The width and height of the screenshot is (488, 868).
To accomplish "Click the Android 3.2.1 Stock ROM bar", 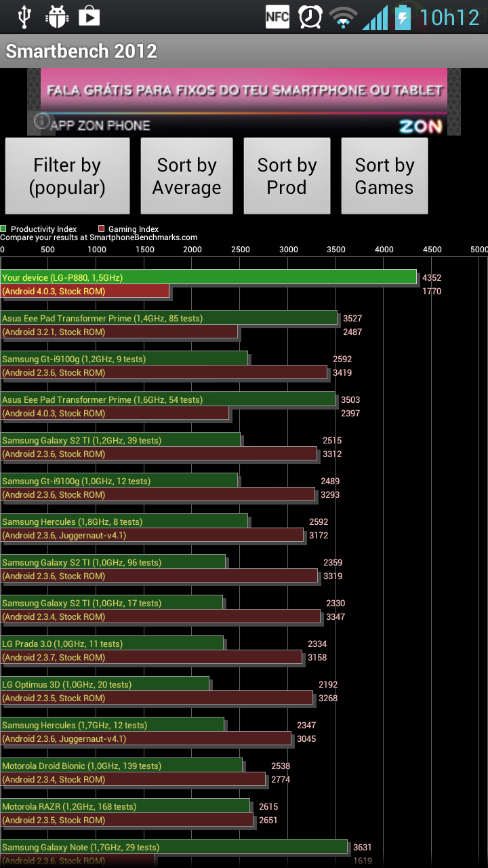I will pos(119,332).
